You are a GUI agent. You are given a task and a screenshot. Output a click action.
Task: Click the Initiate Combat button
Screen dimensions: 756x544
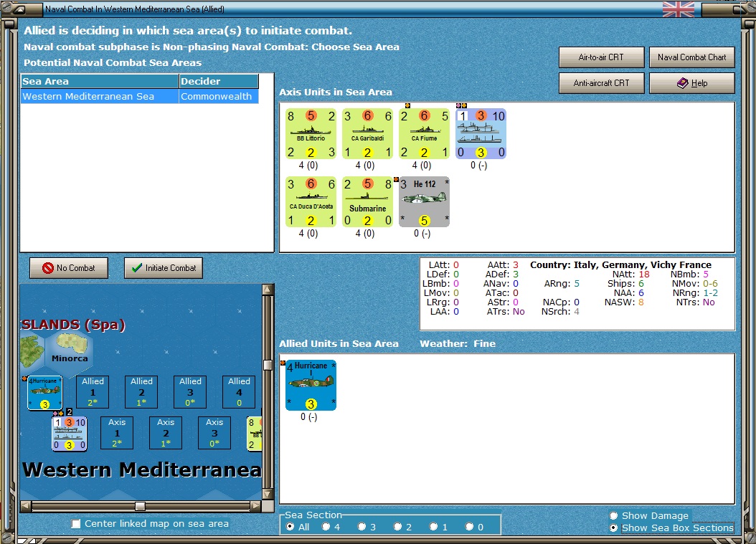(164, 268)
